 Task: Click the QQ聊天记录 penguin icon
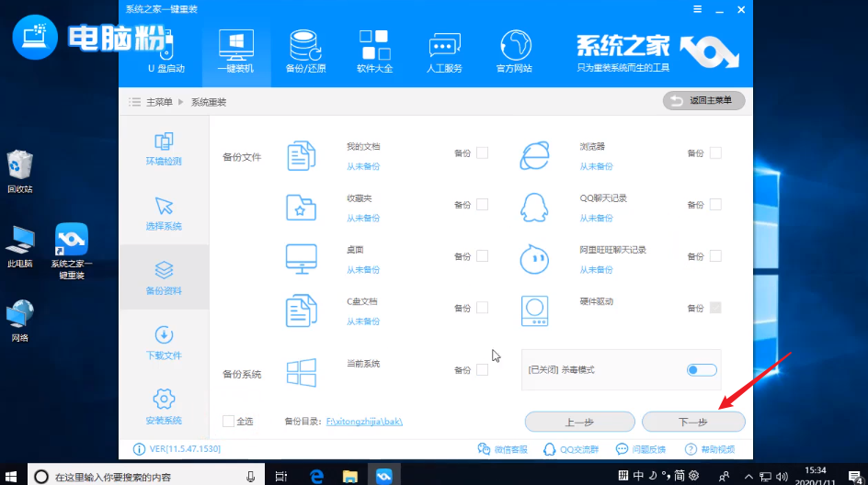534,208
